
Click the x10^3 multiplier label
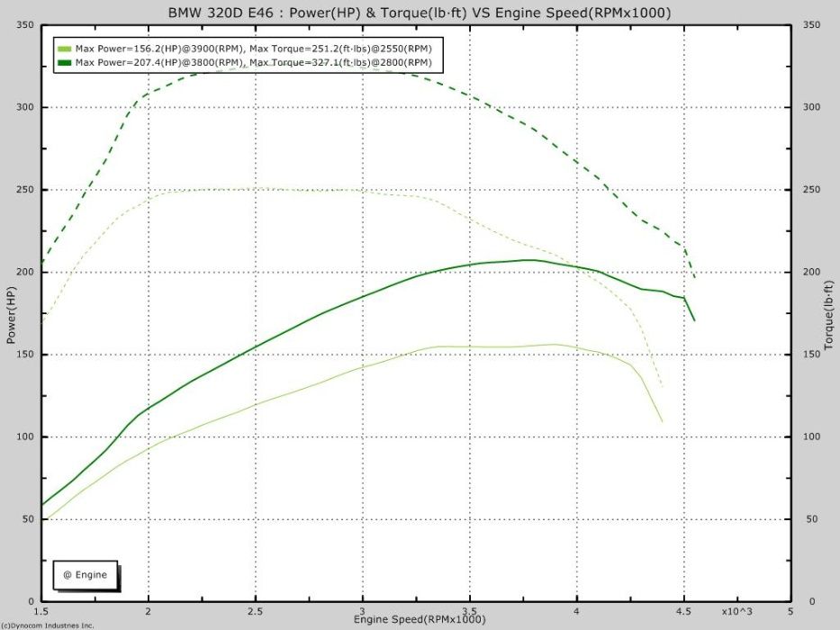736,611
